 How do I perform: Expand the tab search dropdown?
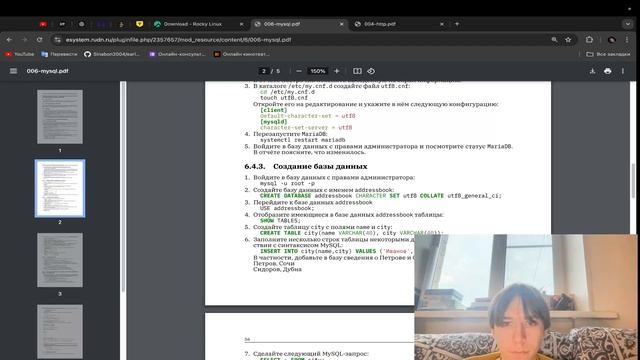[x=628, y=24]
